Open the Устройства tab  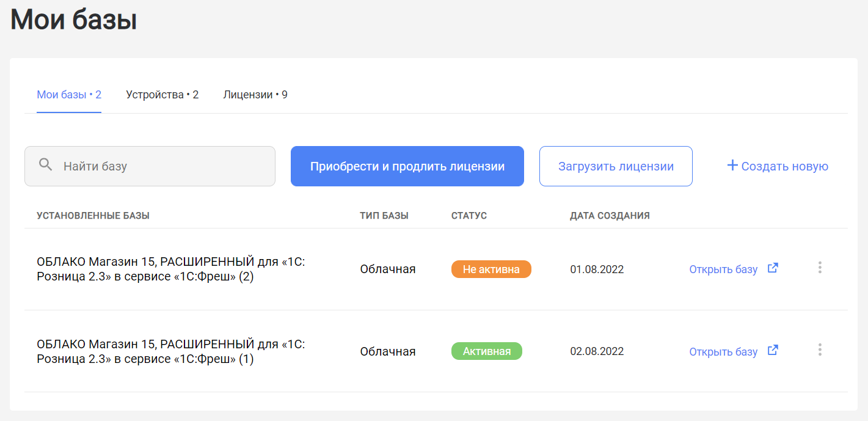162,95
